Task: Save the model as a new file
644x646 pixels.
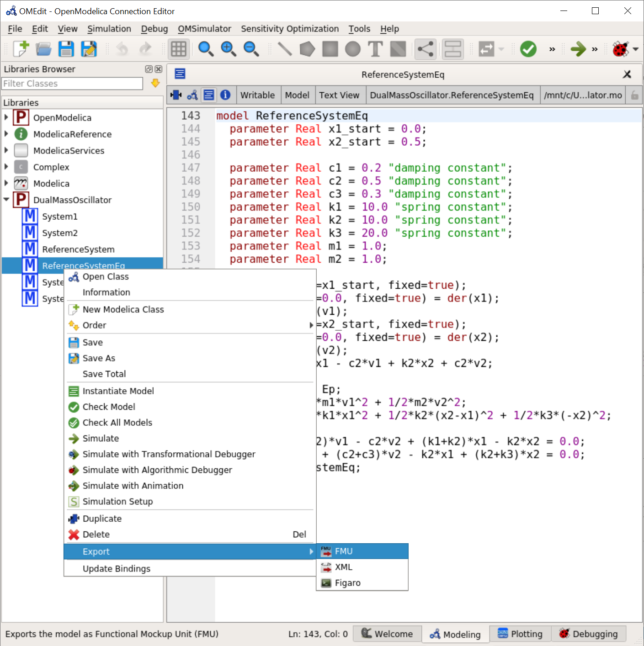Action: (x=89, y=49)
